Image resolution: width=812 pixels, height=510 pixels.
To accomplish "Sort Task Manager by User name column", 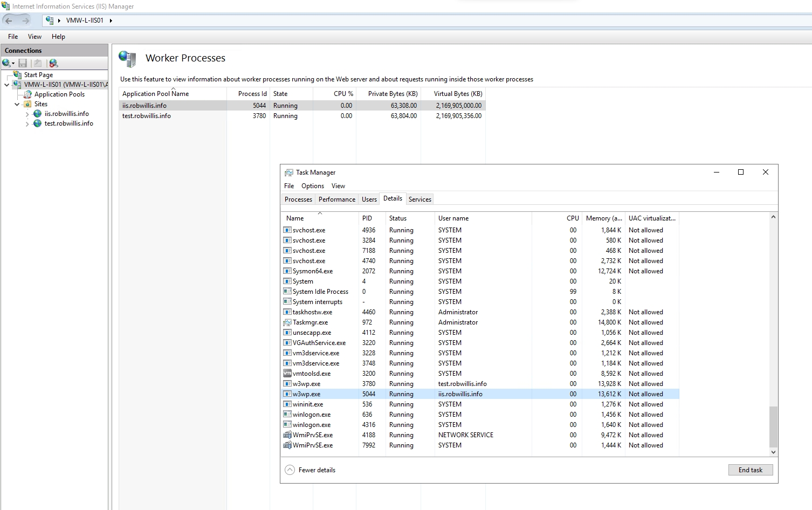I will point(483,218).
